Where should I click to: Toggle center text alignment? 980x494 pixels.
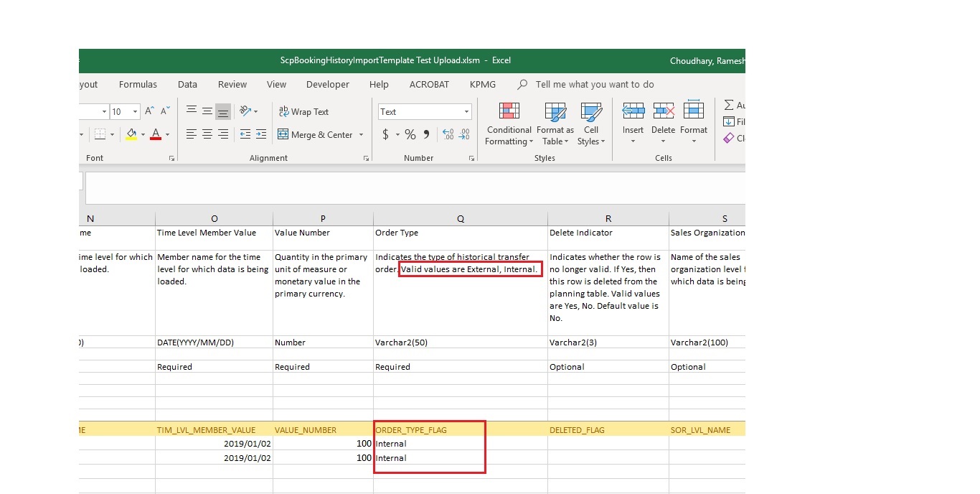[207, 135]
